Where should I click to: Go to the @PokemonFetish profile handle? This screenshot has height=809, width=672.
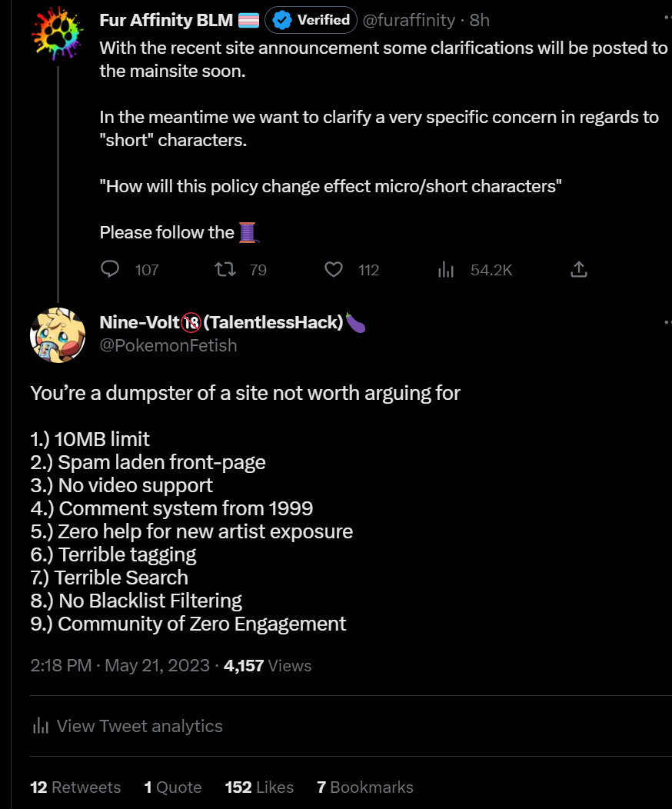(x=168, y=345)
